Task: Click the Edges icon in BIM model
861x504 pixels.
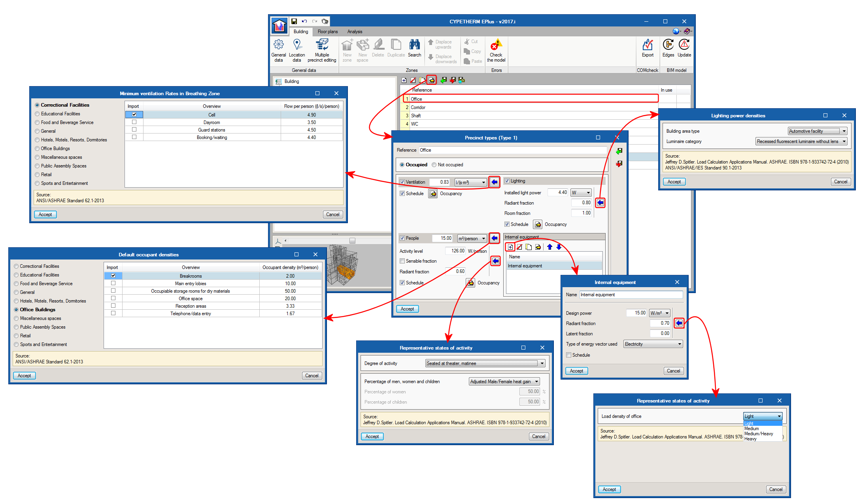Action: (x=668, y=45)
